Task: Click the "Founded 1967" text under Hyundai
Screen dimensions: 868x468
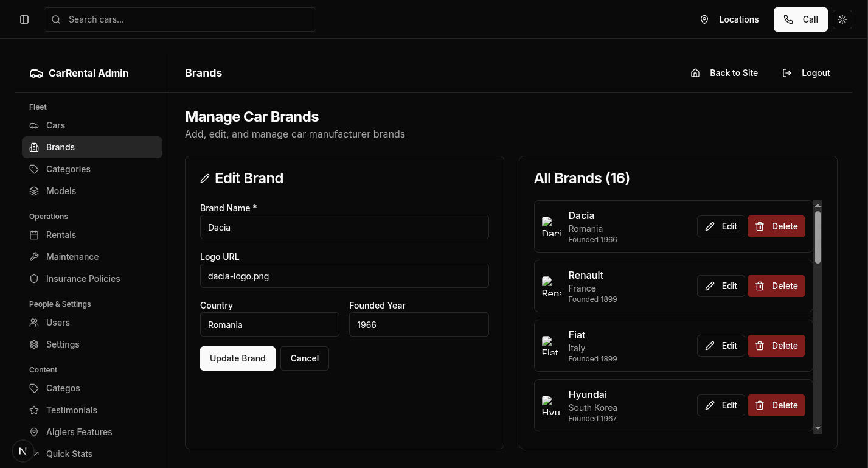Action: click(593, 419)
